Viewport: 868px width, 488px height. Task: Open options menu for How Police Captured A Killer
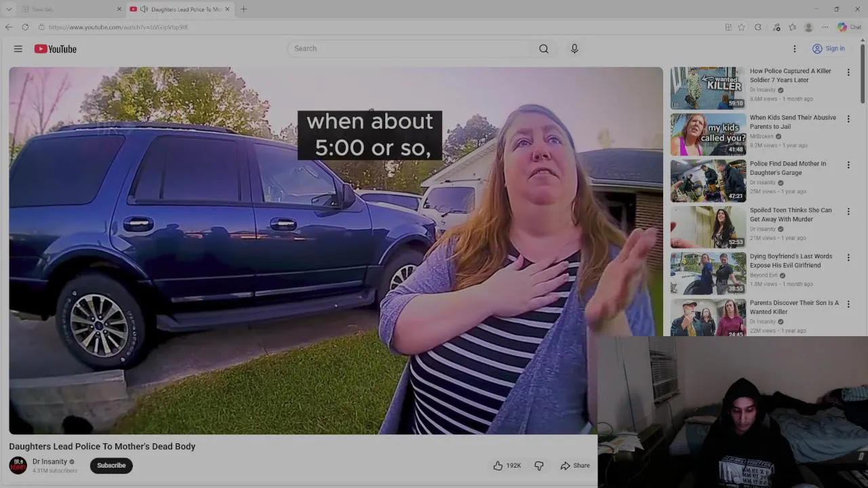(x=848, y=72)
